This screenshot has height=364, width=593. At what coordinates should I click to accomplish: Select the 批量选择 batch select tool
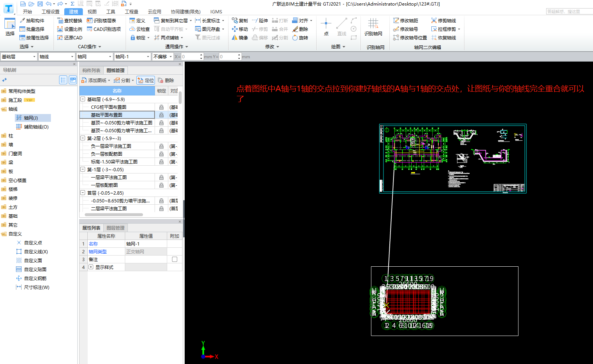pos(32,29)
